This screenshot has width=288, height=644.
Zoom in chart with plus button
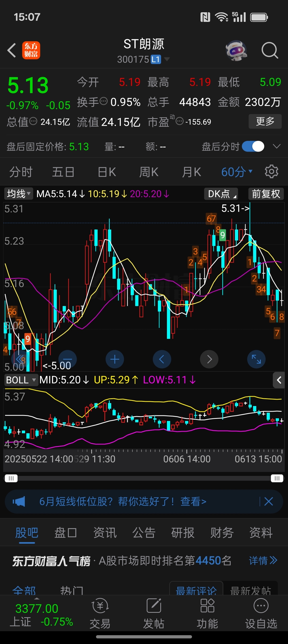coord(115,359)
